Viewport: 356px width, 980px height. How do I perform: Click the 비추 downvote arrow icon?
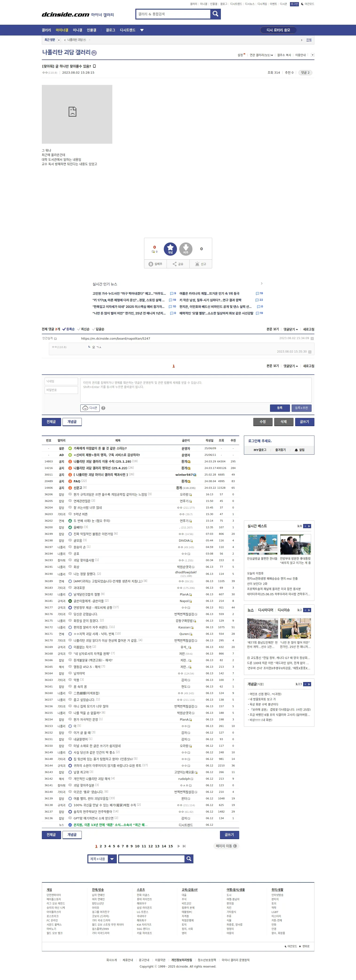point(186,249)
